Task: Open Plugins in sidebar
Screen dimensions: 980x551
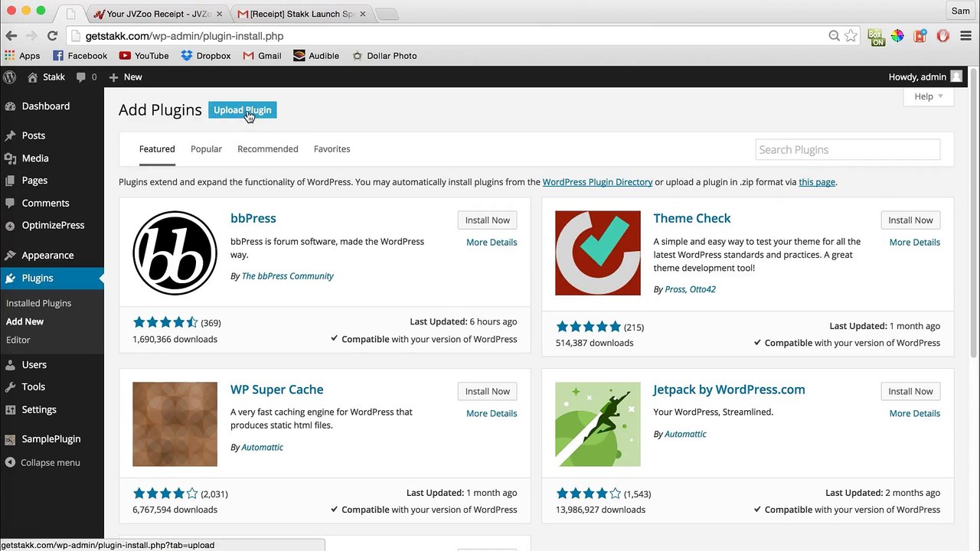Action: pos(52,279)
